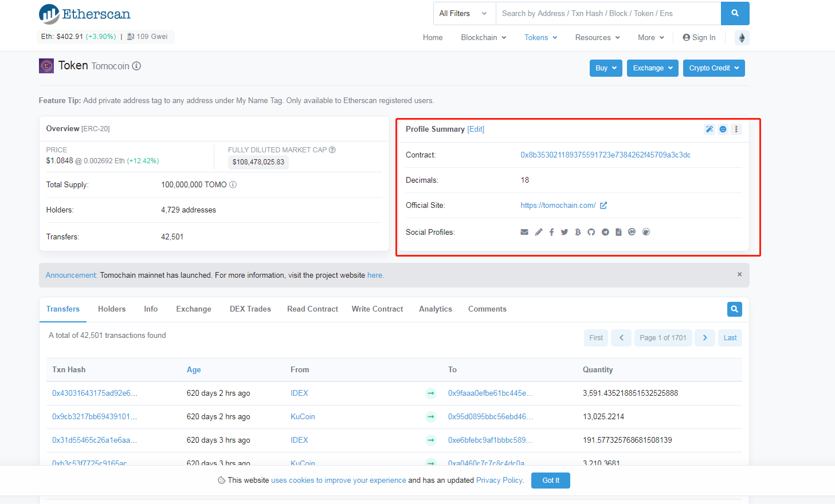The width and height of the screenshot is (835, 504).
Task: Switch to the Read Contract tab
Action: click(312, 309)
